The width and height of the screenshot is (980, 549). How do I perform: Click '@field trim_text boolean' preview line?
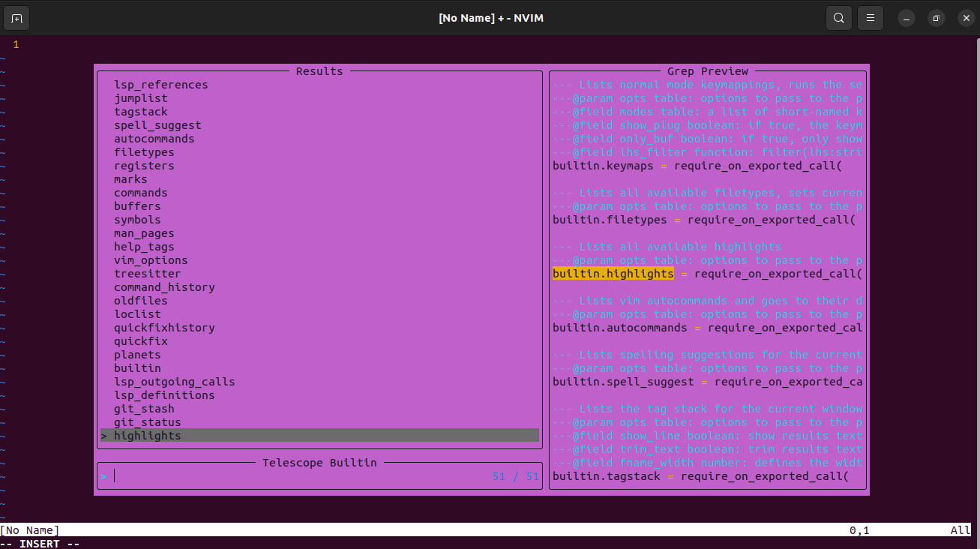point(708,449)
